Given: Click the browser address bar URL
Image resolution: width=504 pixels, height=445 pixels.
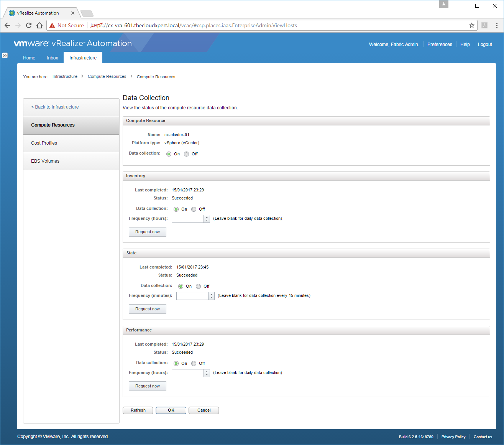Looking at the screenshot, I should (194, 26).
